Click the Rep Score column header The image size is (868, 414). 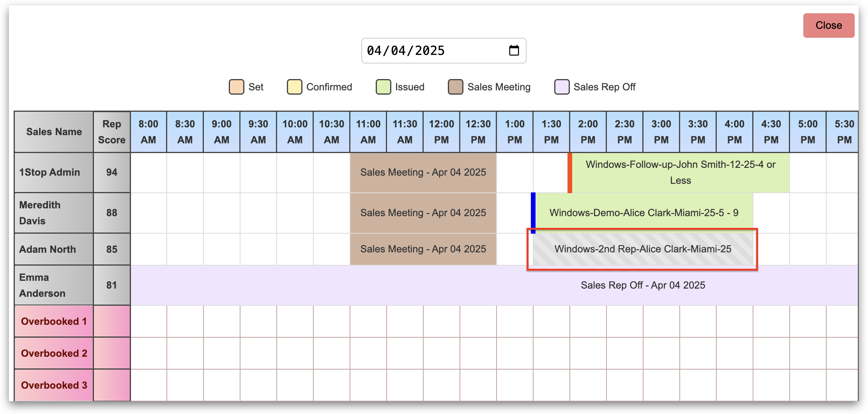[111, 132]
